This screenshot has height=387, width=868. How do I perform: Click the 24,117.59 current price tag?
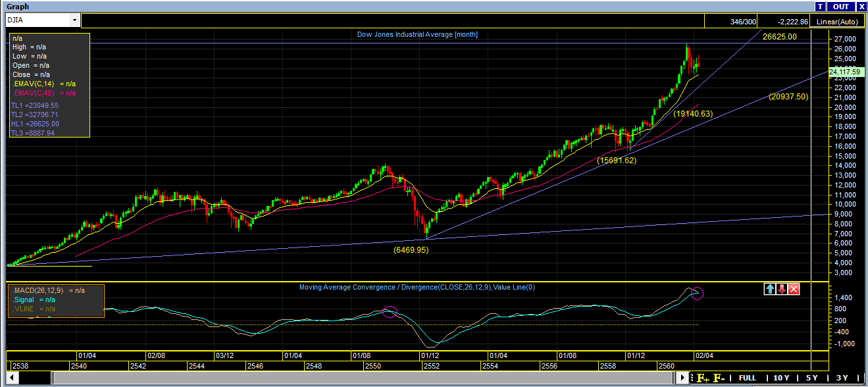coord(845,71)
